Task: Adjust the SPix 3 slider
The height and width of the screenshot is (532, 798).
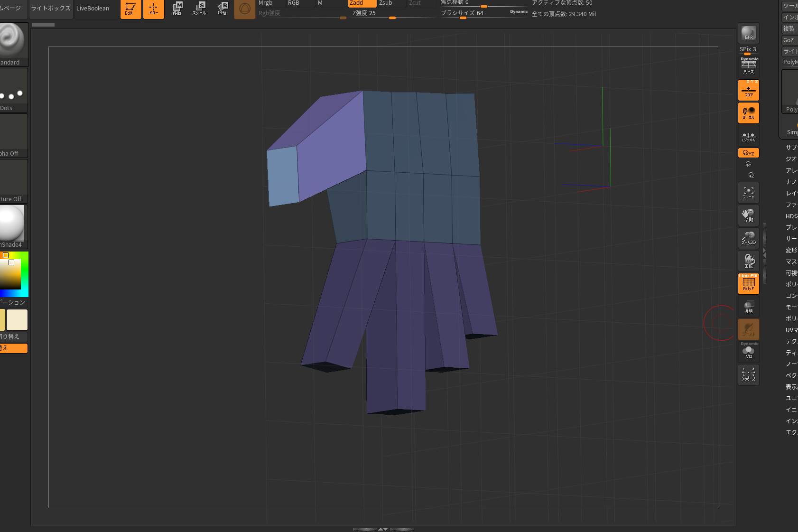Action: 749,50
